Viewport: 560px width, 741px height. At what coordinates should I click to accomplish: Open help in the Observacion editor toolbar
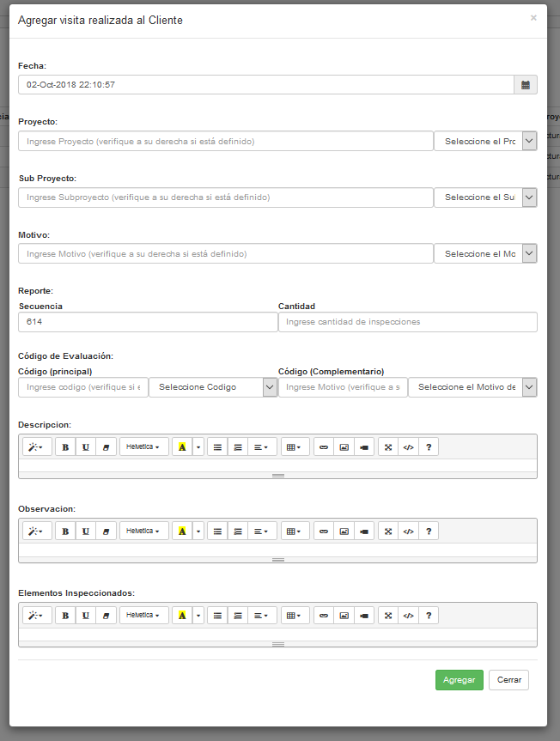coord(429,531)
